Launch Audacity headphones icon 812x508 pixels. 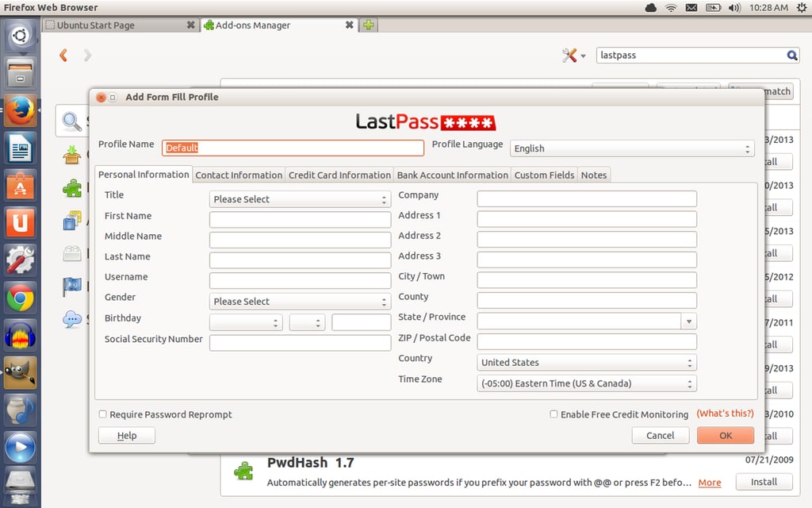[20, 336]
